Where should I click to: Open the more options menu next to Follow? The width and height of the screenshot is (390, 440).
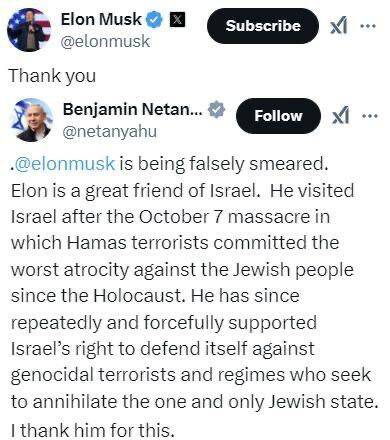[370, 116]
